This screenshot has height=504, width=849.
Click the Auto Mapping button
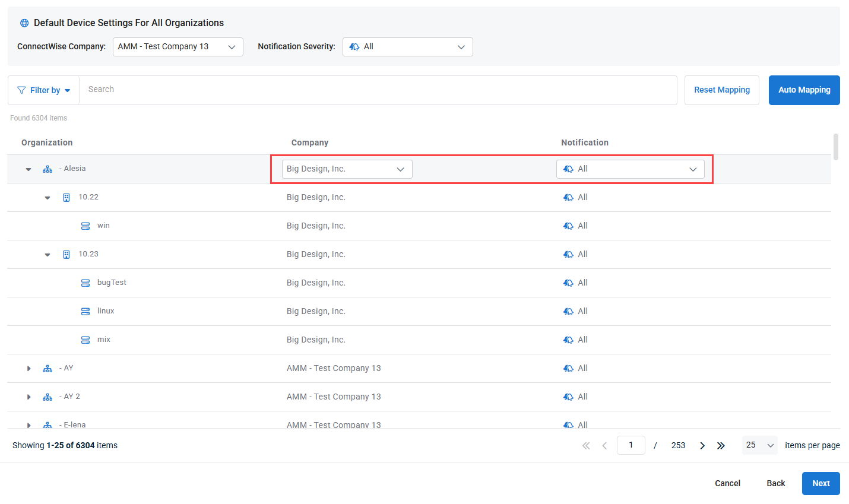coord(804,90)
